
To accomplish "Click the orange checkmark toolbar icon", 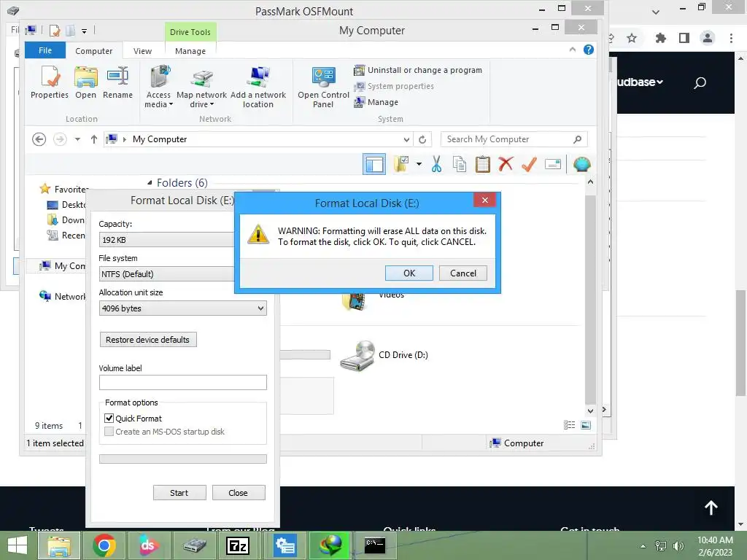I will click(x=530, y=164).
